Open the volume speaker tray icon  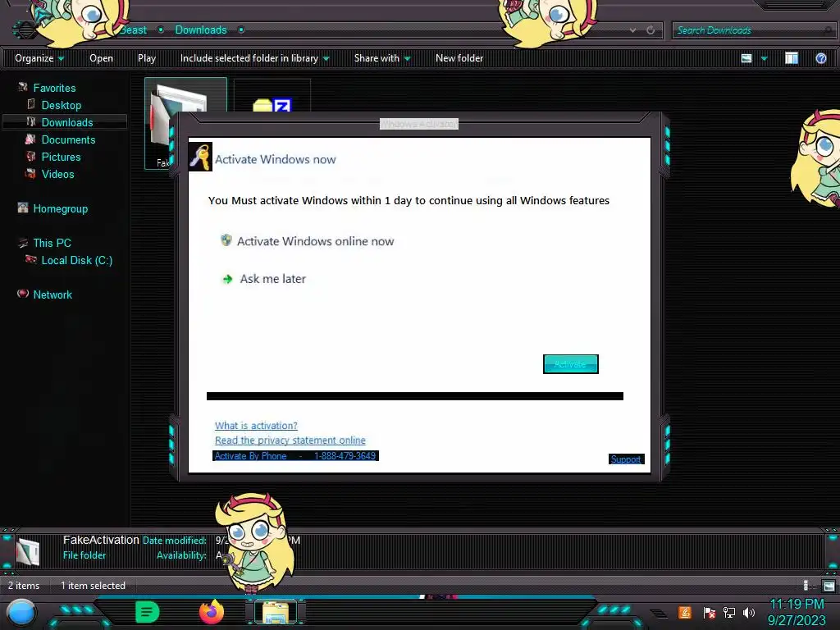tap(749, 612)
